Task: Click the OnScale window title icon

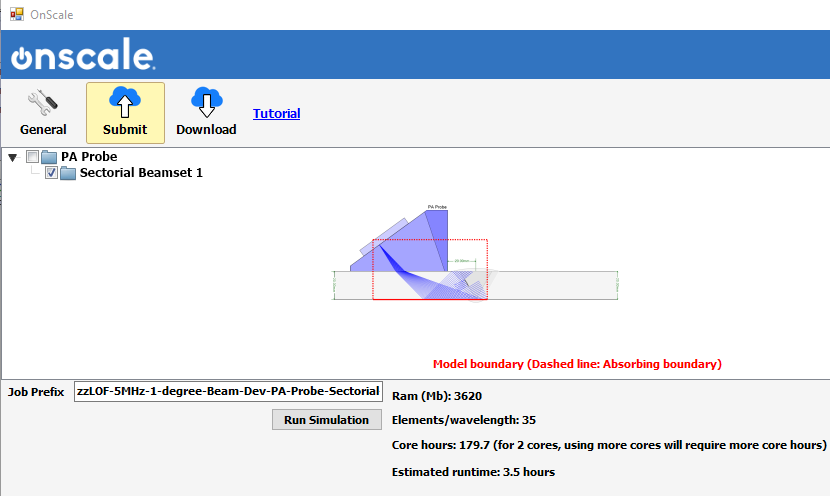Action: click(17, 14)
